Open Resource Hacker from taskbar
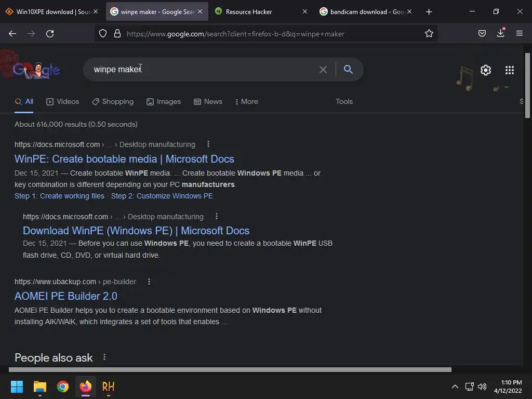Screen dimensions: 532x399 tap(108, 387)
